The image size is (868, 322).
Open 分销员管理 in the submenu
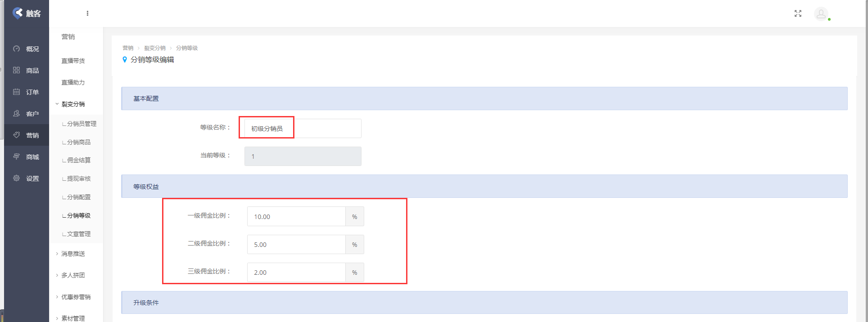point(81,124)
